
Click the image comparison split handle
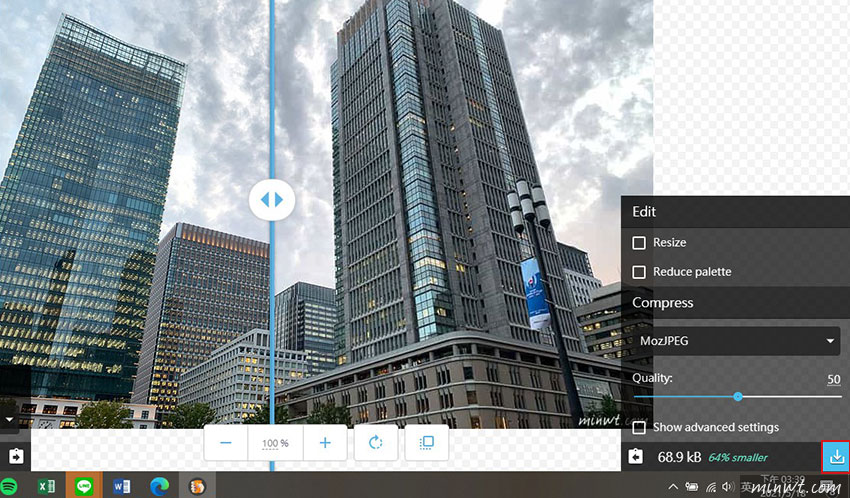click(x=272, y=199)
